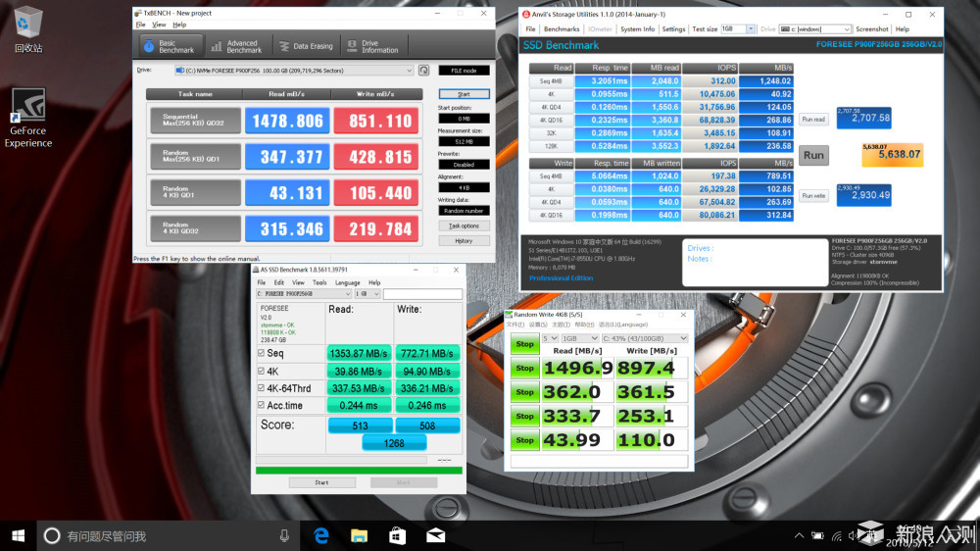980x551 pixels.
Task: Open Microsoft Store from the taskbar
Action: click(398, 535)
